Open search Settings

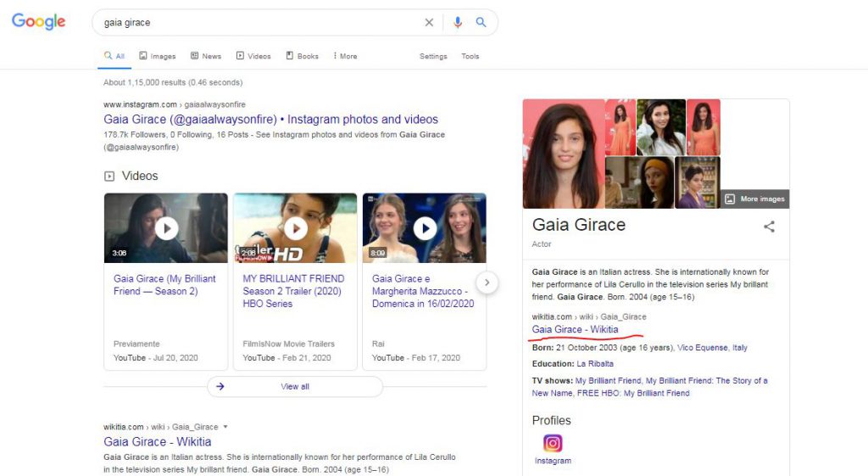pos(433,56)
